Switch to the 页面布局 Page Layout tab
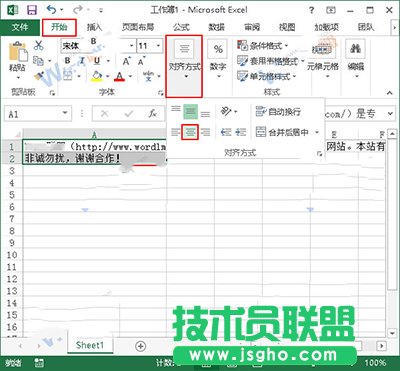This screenshot has height=371, width=400. tap(138, 27)
